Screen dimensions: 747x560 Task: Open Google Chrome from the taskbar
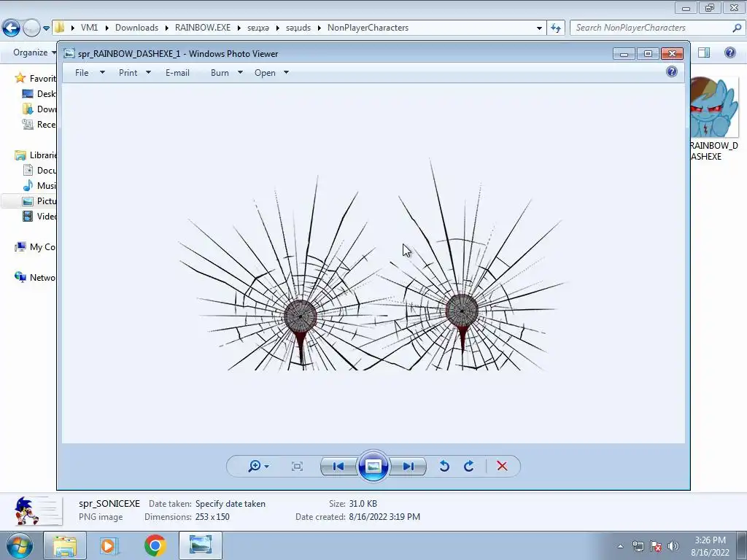(155, 545)
